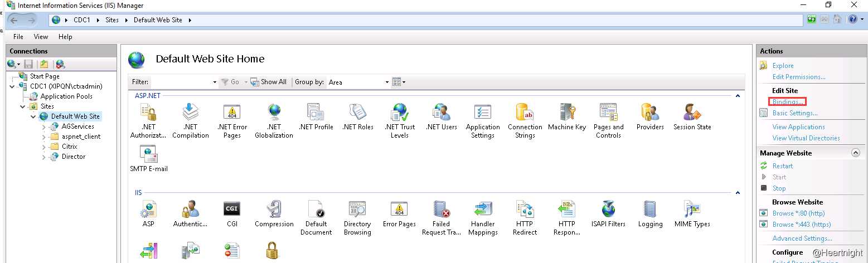The image size is (868, 263).
Task: Select Application Pools in the tree
Action: point(66,96)
